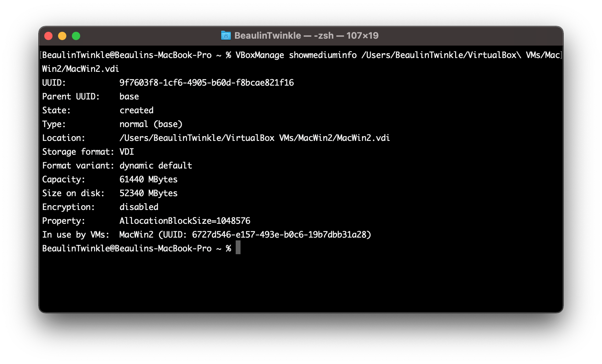Click the green zoom button
This screenshot has height=364, width=602.
[76, 36]
